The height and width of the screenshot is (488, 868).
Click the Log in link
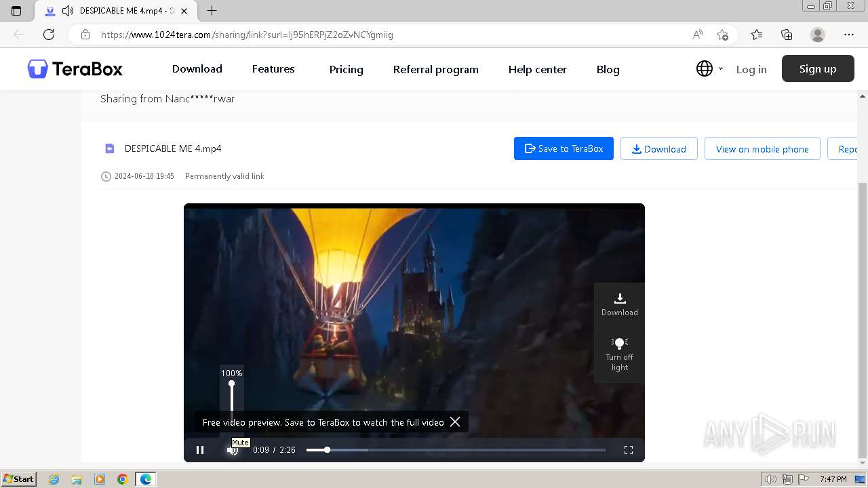pos(751,69)
